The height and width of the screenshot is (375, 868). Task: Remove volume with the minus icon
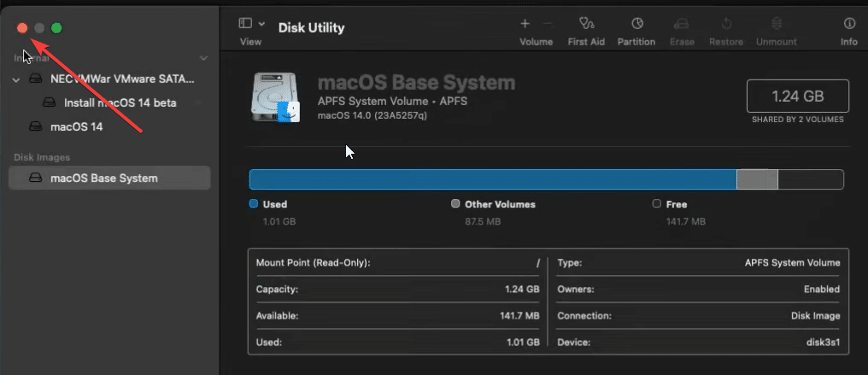pos(548,24)
